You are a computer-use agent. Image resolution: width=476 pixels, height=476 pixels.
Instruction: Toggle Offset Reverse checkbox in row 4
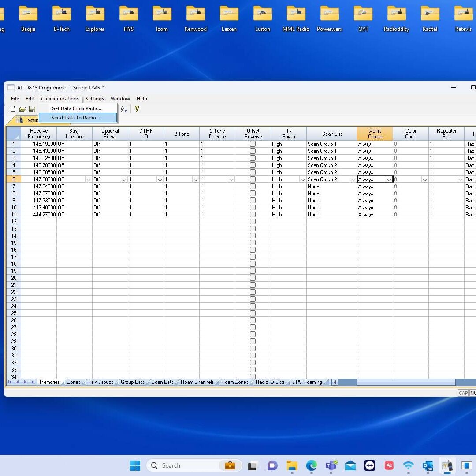point(253,165)
